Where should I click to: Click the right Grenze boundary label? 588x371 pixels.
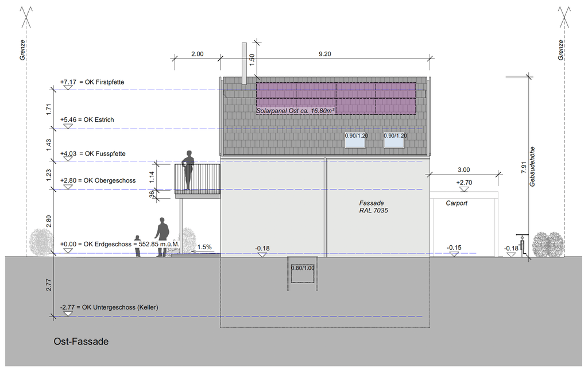[560, 50]
